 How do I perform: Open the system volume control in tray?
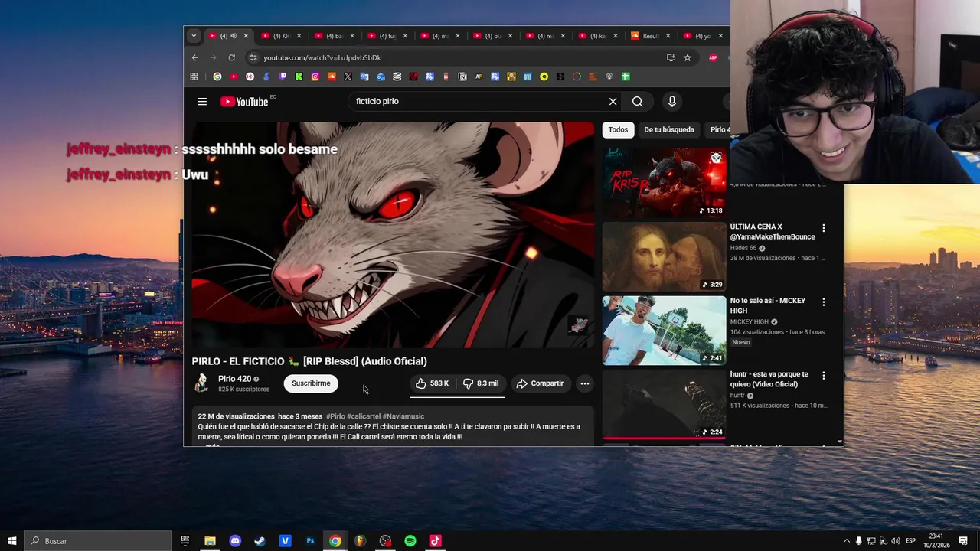pos(895,541)
